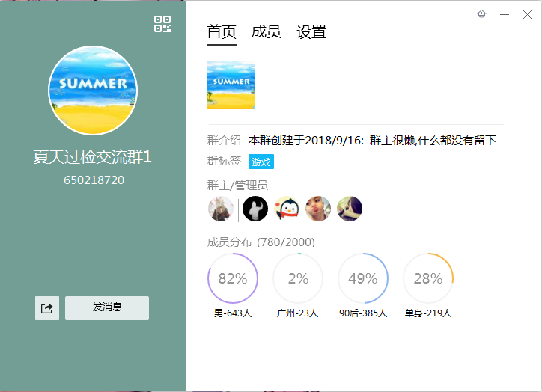Click the group intro text 本群创建于2018/9/16
Image resolution: width=542 pixels, height=392 pixels.
pos(305,140)
